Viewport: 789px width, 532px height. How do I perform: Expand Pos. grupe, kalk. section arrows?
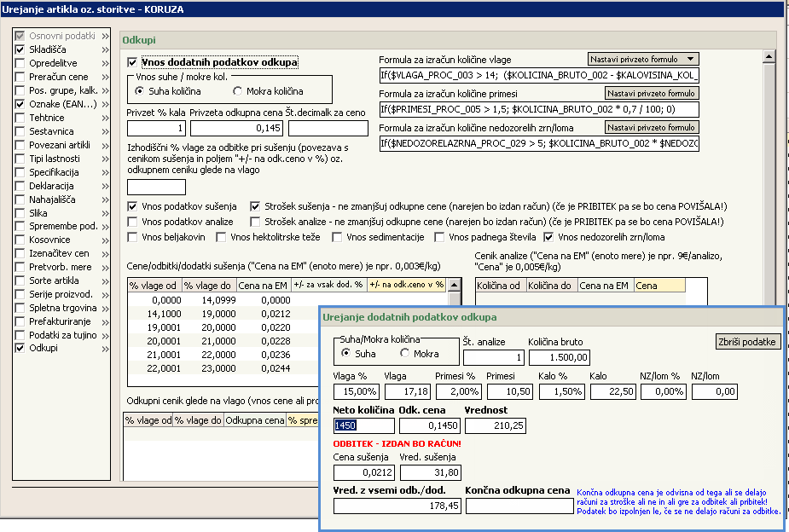(105, 90)
